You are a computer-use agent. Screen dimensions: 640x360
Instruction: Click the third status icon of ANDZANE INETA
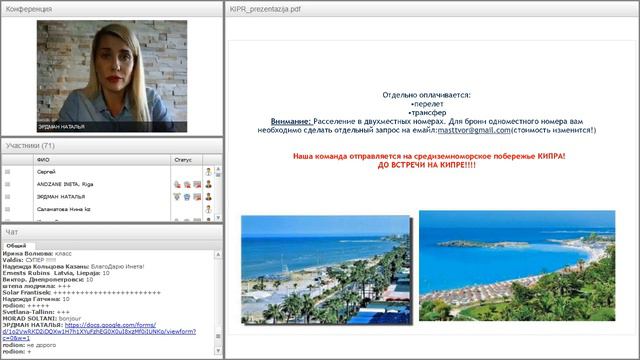coord(197,184)
